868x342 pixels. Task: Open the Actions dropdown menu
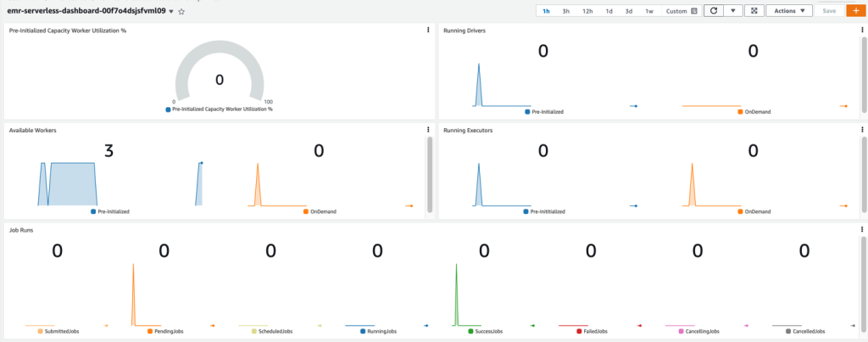(x=789, y=11)
